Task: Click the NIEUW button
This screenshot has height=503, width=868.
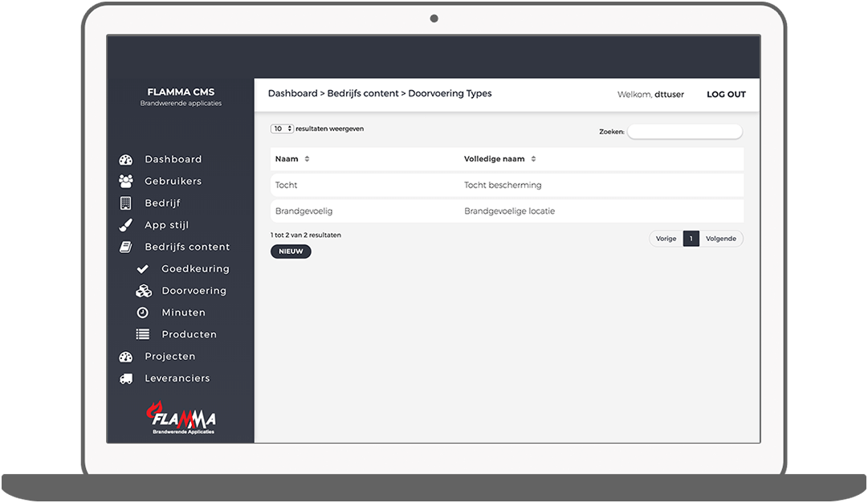Action: click(x=291, y=251)
